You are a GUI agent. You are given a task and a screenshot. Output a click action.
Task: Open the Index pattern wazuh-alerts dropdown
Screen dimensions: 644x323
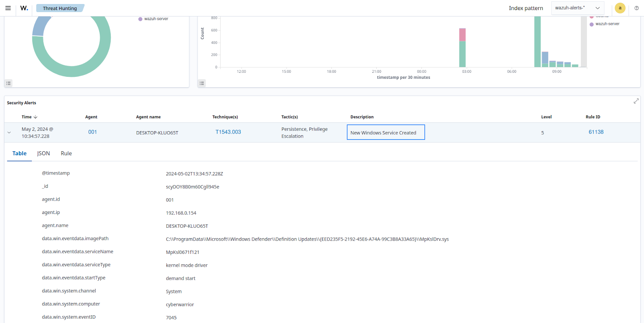[x=578, y=8]
